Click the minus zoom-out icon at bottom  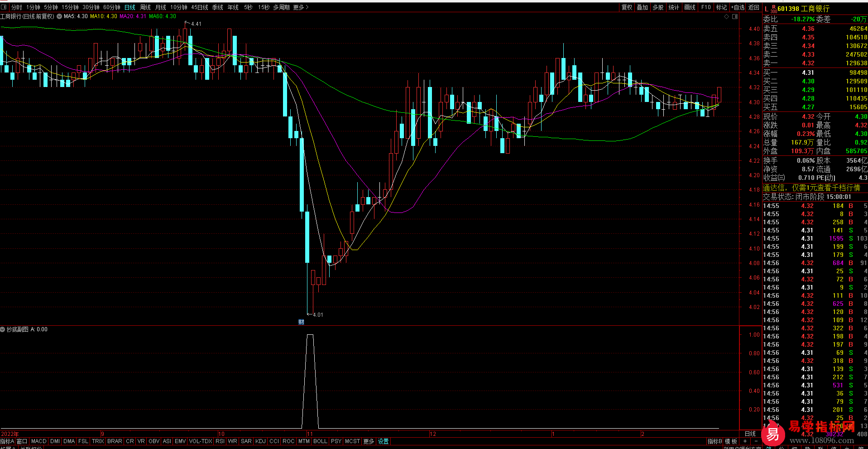pyautogui.click(x=756, y=441)
